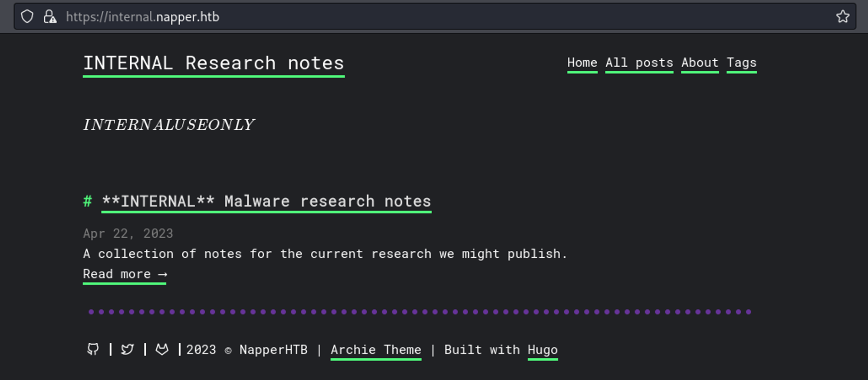The height and width of the screenshot is (380, 868).
Task: Navigate to the About page
Action: coord(700,63)
